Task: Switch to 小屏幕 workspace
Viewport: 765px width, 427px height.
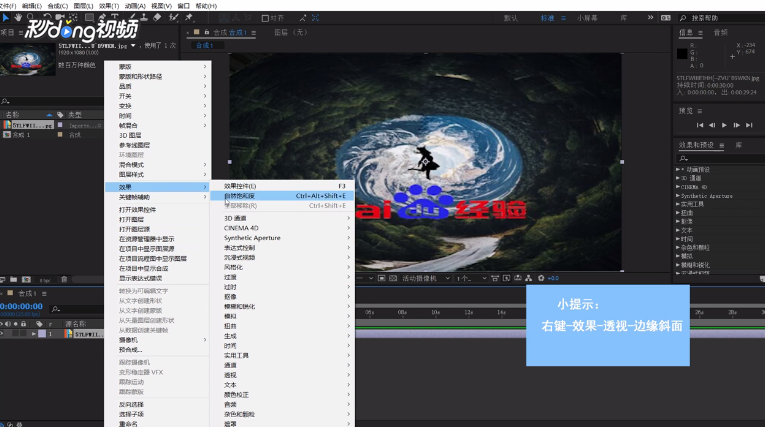Action: [x=587, y=18]
